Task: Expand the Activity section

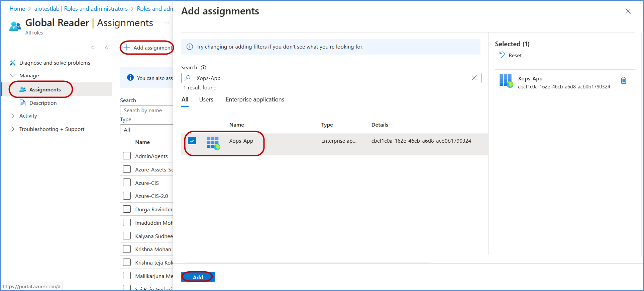Action: (13, 116)
